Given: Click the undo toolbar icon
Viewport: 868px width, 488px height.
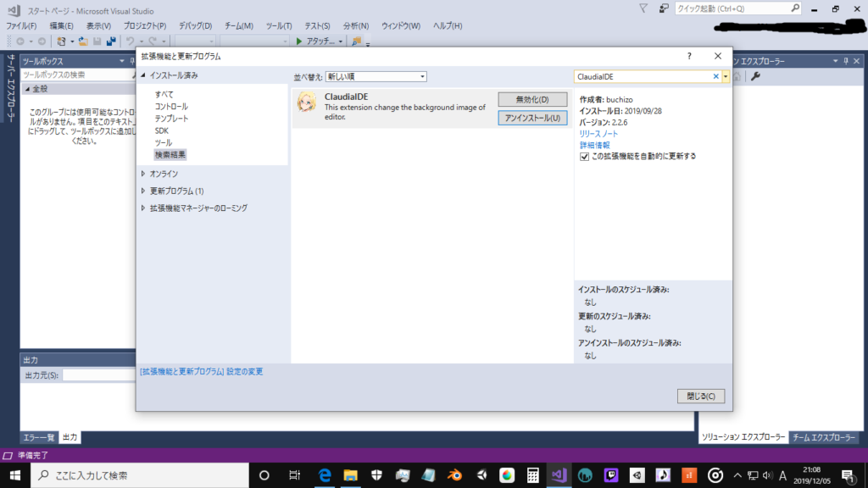Looking at the screenshot, I should click(x=130, y=42).
